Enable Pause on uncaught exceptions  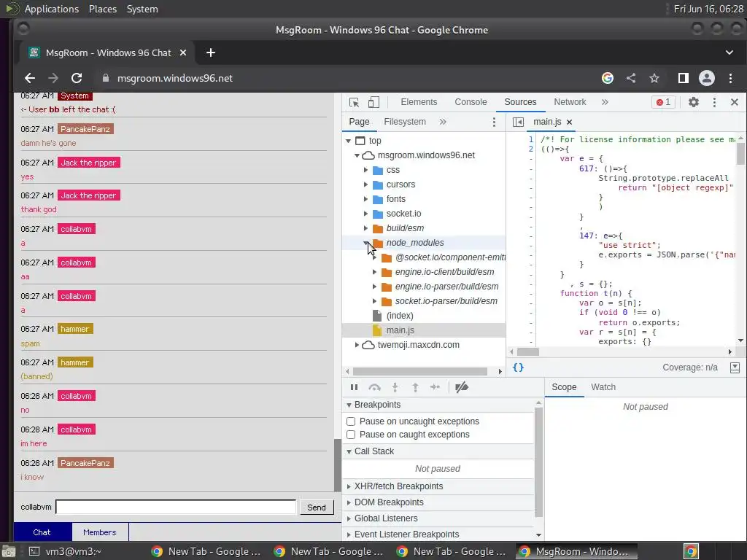click(x=351, y=421)
